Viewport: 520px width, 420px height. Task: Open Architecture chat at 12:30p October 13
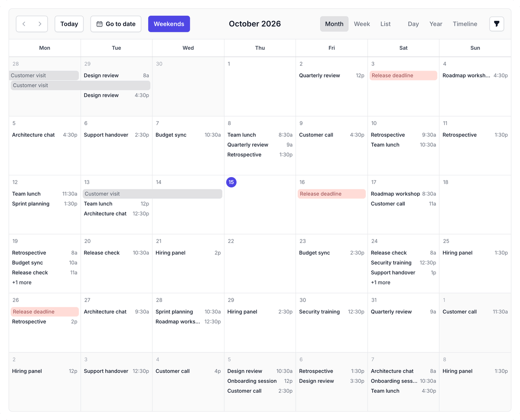116,213
